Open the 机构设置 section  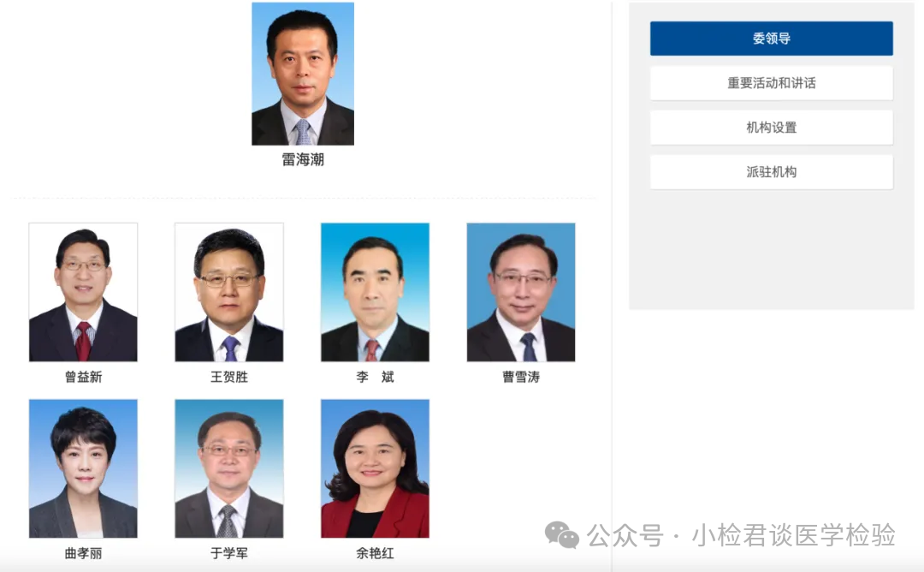coord(772,128)
